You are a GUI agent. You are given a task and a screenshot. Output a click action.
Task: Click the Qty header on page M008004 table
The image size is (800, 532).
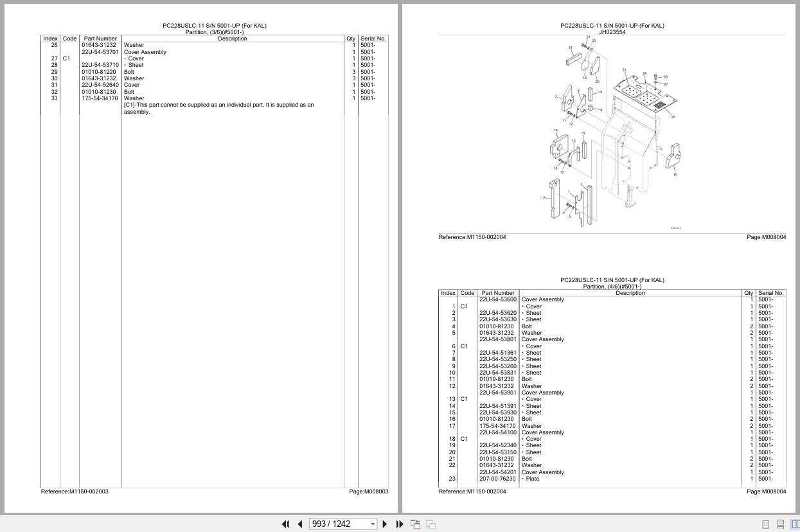tap(749, 293)
